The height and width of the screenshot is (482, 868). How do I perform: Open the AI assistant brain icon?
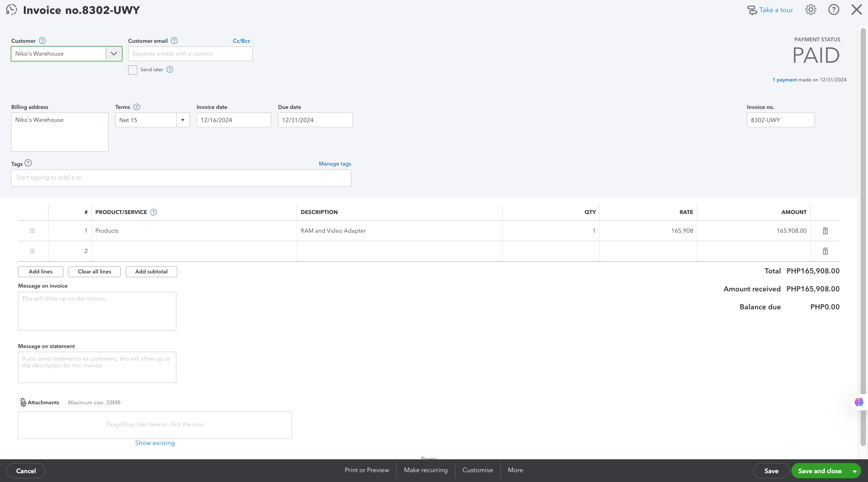(859, 402)
